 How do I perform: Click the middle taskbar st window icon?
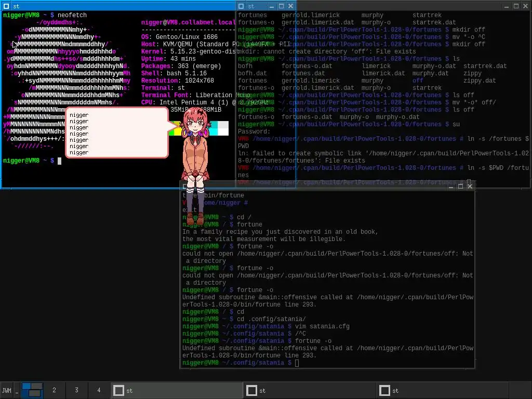click(251, 391)
